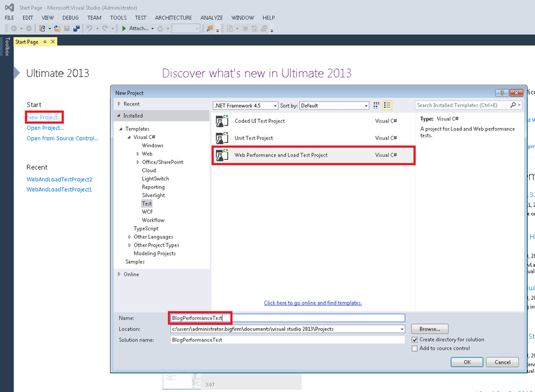Select the Samples tree item
This screenshot has width=535, height=392.
pos(135,262)
